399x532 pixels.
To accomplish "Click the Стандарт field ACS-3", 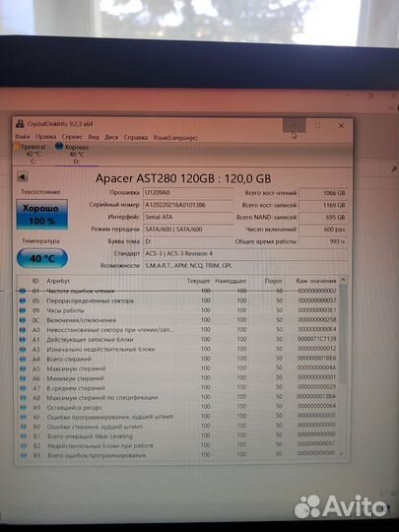I will [245, 254].
